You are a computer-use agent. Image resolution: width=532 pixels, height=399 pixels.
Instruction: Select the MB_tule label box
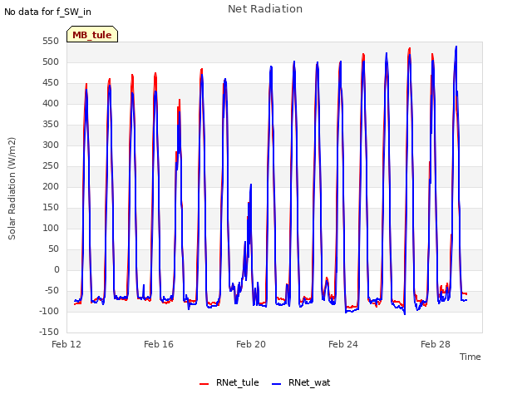(x=92, y=35)
